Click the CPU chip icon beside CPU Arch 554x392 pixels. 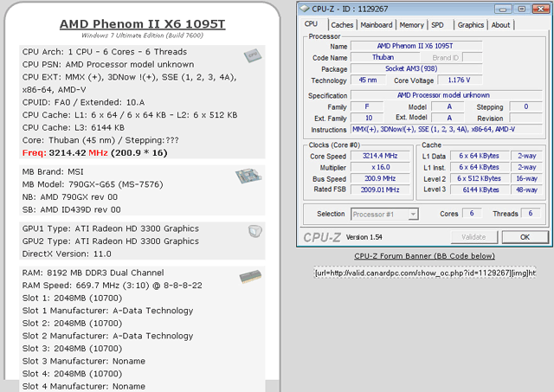point(252,55)
